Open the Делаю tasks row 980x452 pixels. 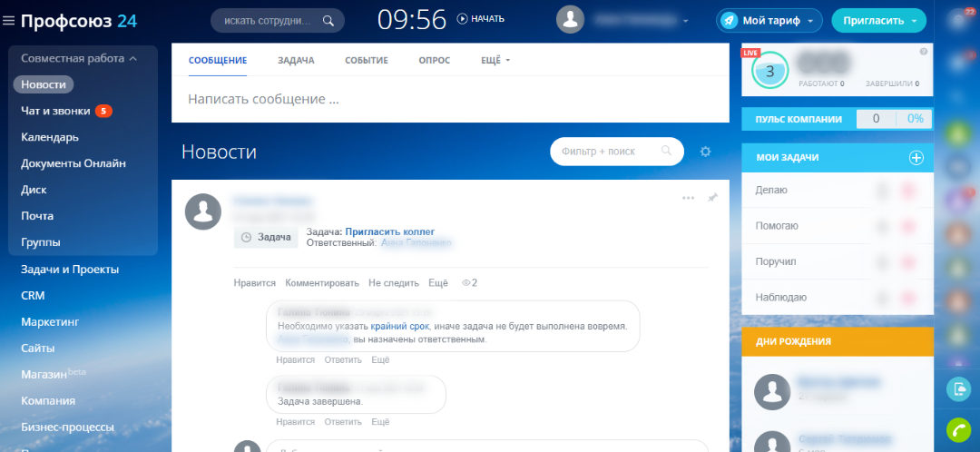pos(838,190)
